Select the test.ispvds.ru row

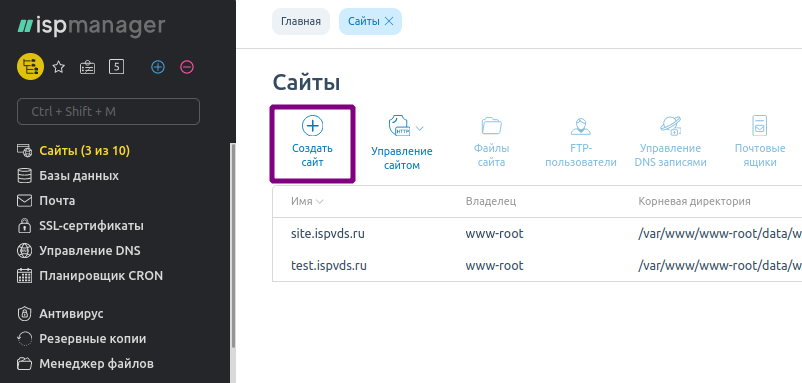click(537, 266)
